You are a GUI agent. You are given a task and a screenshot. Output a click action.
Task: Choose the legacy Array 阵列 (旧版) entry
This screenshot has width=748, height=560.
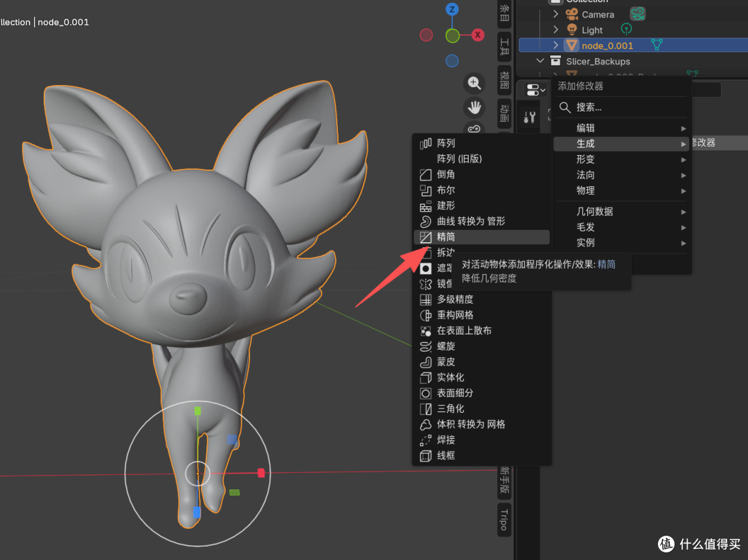(x=482, y=159)
